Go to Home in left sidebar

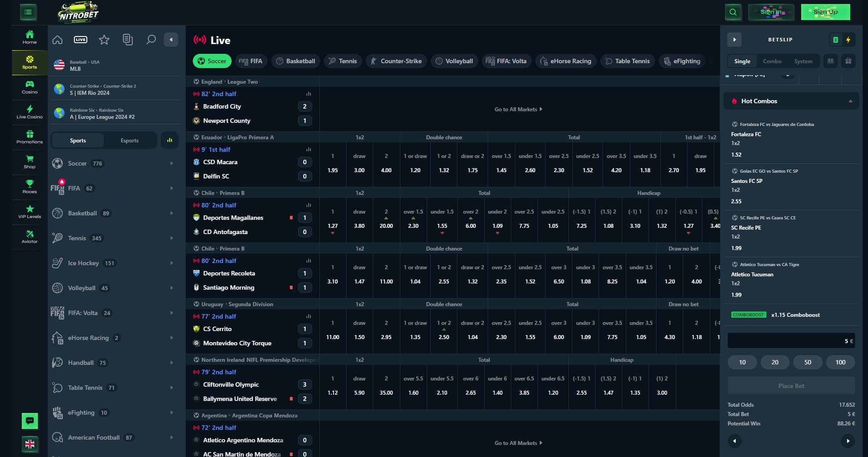pos(29,37)
